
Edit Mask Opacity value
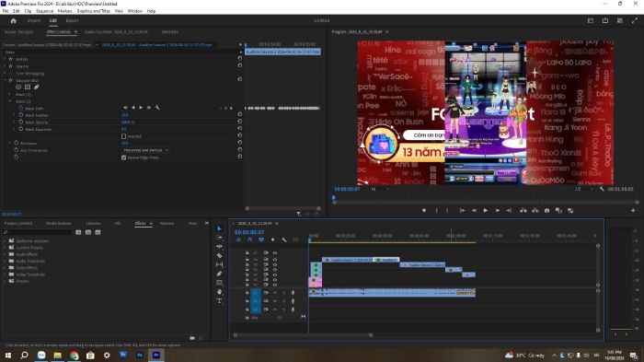click(x=128, y=123)
